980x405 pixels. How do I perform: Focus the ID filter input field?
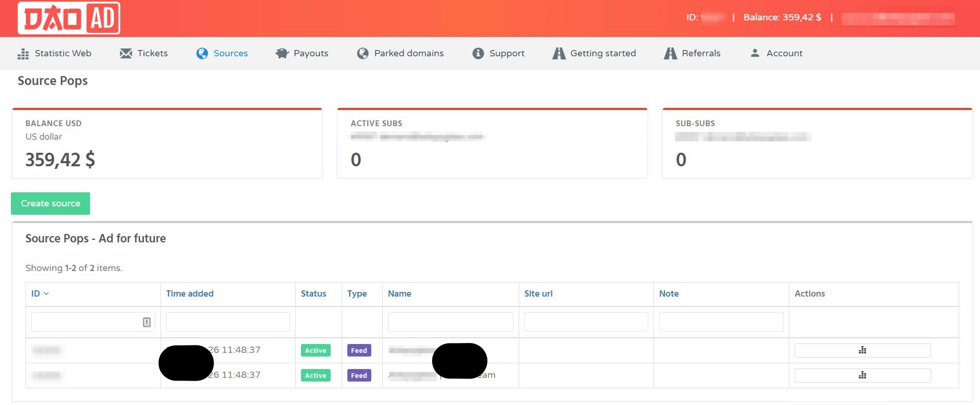pos(86,322)
